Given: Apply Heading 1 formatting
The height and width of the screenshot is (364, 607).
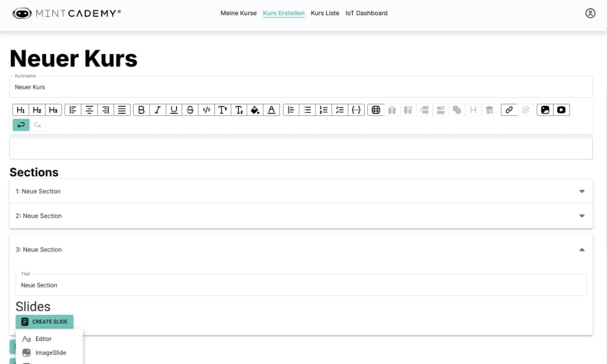Looking at the screenshot, I should tap(21, 110).
